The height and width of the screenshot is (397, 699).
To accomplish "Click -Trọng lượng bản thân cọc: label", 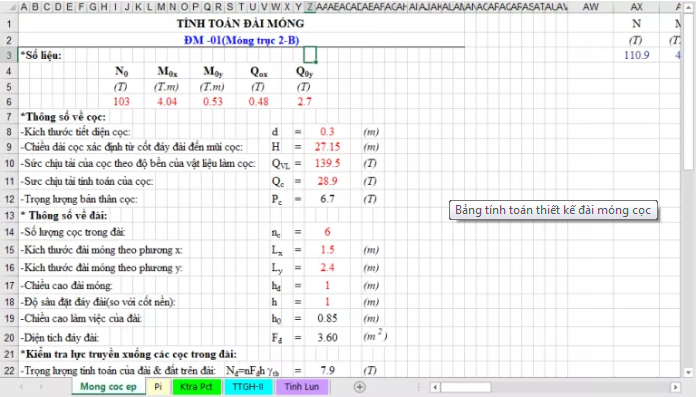I will pos(79,199).
